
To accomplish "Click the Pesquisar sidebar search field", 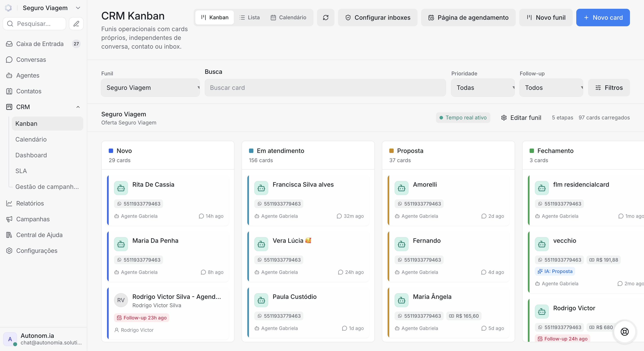I will pos(34,24).
